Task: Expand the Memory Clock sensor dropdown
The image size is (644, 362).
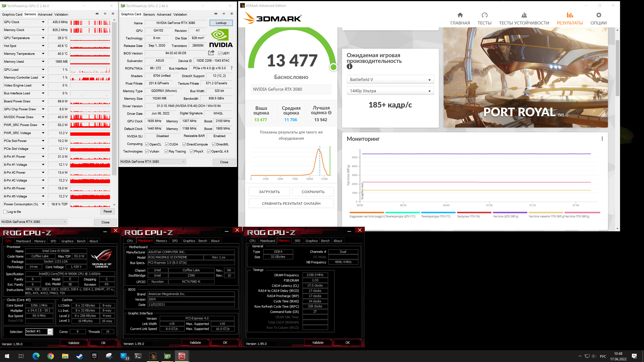Action: point(43,30)
